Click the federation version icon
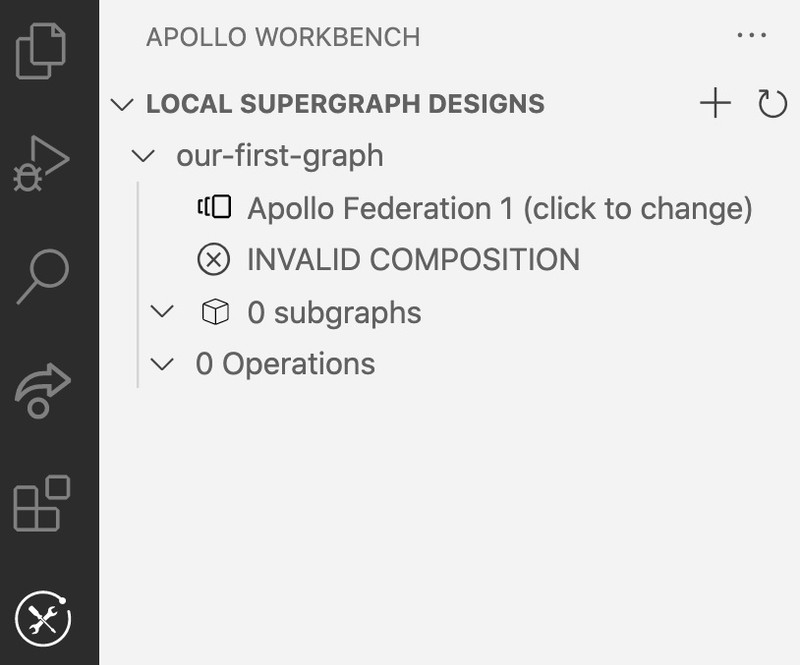This screenshot has height=665, width=800. (214, 207)
